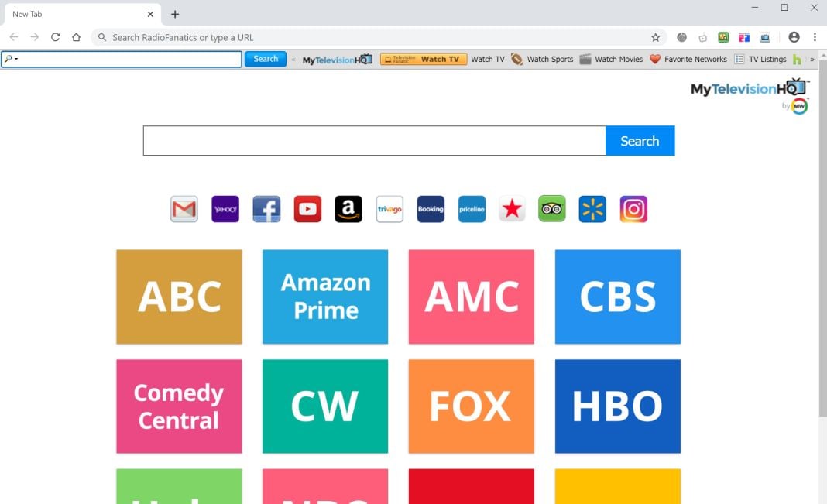Open the Amazon shortcut icon

click(348, 209)
